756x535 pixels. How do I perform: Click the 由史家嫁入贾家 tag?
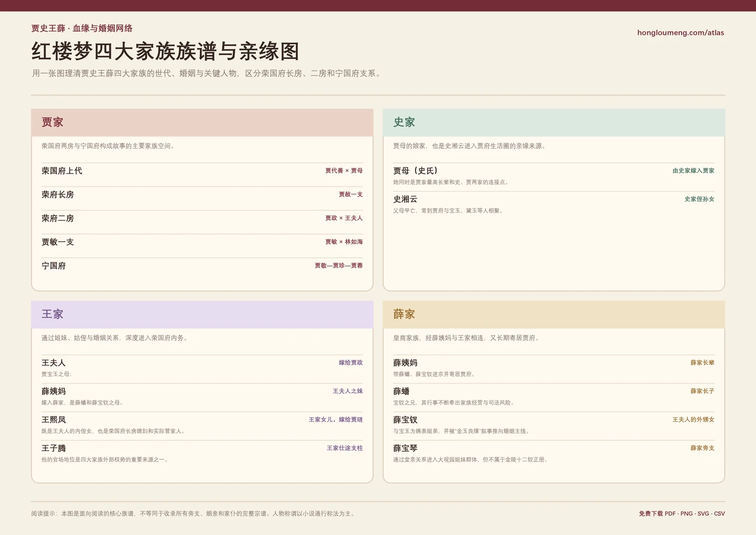pyautogui.click(x=693, y=171)
